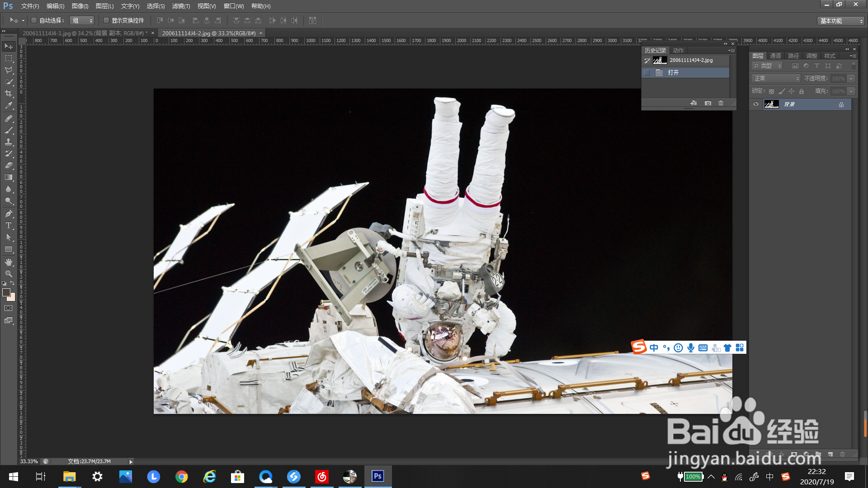Open the auto-select 组 dropdown
This screenshot has height=488, width=868.
(x=82, y=20)
